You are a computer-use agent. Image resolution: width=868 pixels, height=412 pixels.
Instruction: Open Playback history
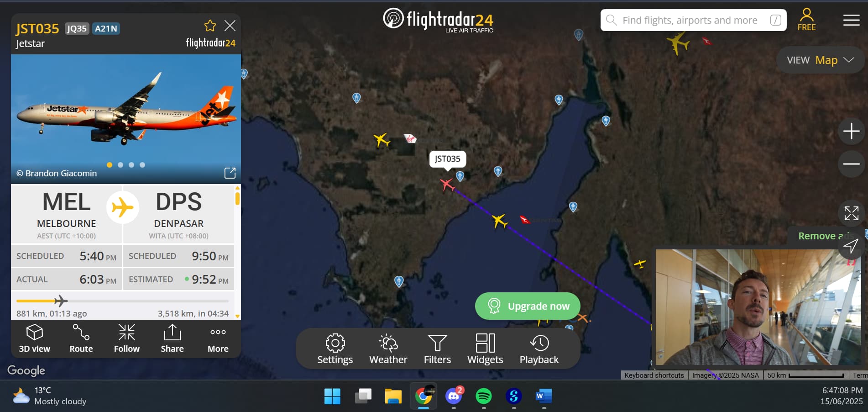(539, 349)
